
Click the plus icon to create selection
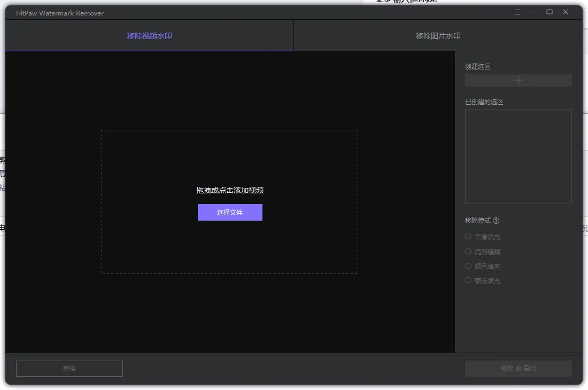click(x=518, y=80)
